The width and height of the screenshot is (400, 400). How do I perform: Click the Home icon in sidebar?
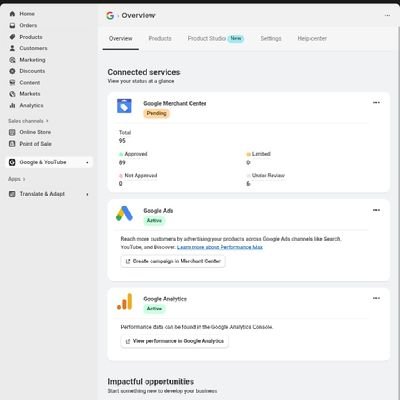pos(12,14)
